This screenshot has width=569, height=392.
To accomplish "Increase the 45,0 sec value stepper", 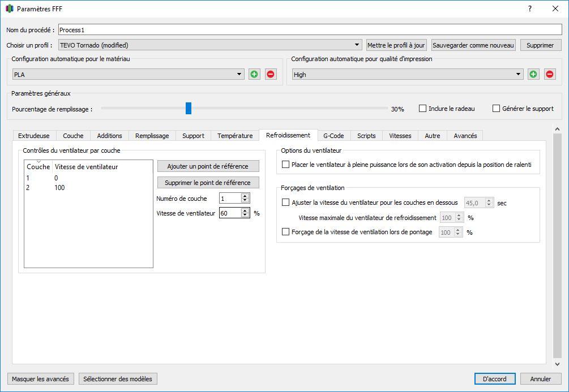I will point(489,201).
